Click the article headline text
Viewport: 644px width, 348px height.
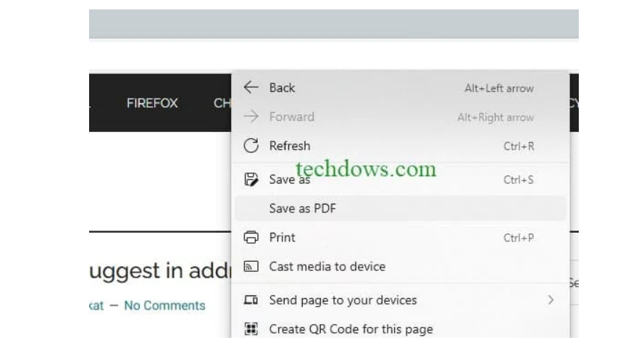pyautogui.click(x=160, y=271)
